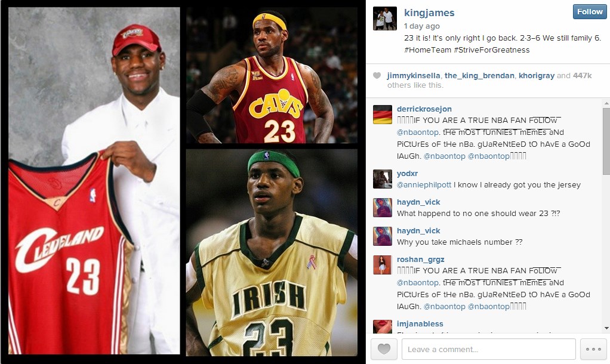Open jimmykinsella's profile from likes
Image resolution: width=610 pixels, height=364 pixels.
414,75
